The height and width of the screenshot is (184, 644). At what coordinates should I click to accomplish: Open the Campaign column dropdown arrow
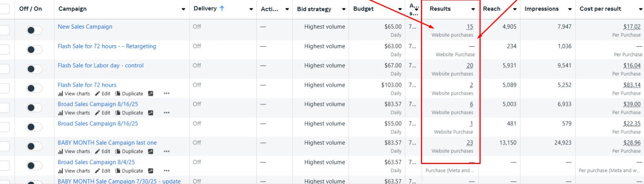(x=183, y=9)
